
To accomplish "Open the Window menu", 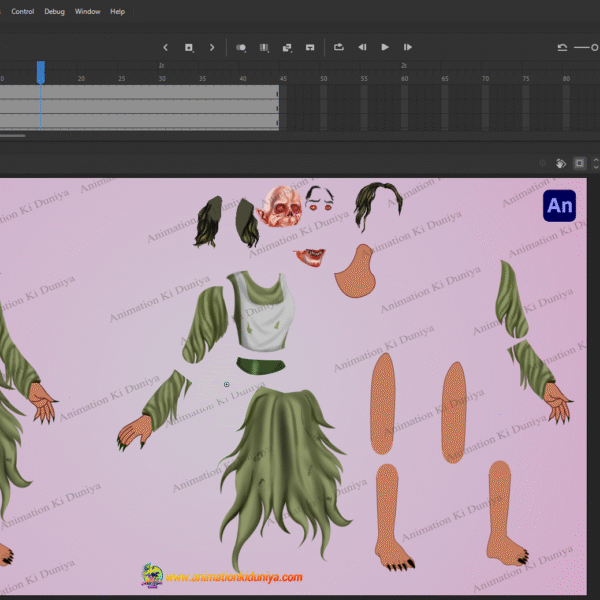I will 88,11.
